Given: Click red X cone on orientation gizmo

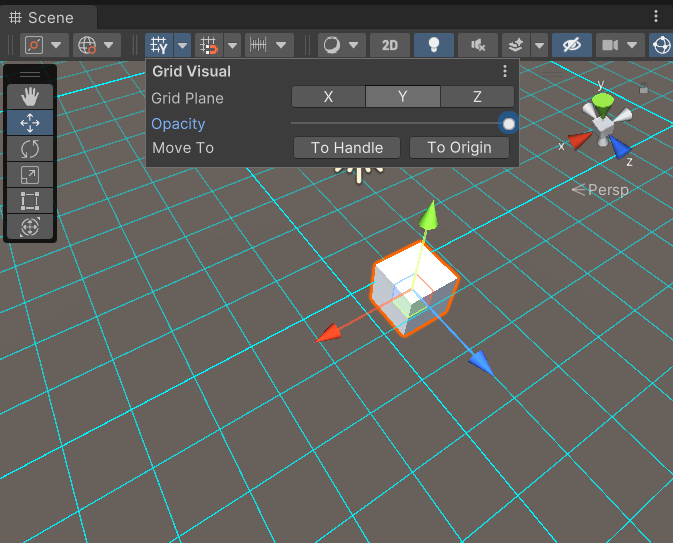Looking at the screenshot, I should [x=579, y=140].
